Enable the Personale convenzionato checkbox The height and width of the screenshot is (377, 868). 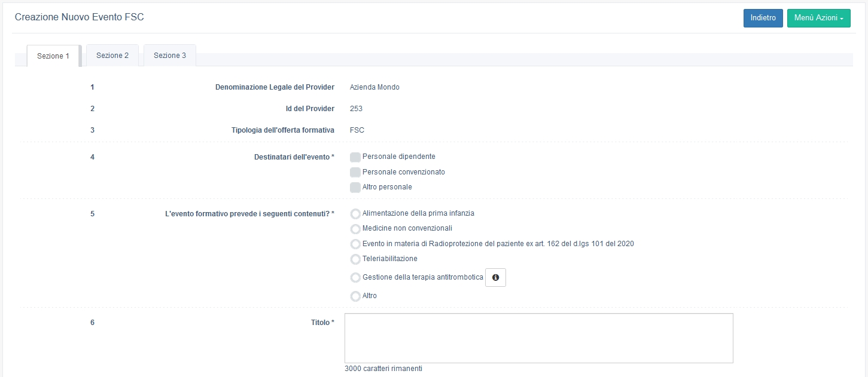355,173
